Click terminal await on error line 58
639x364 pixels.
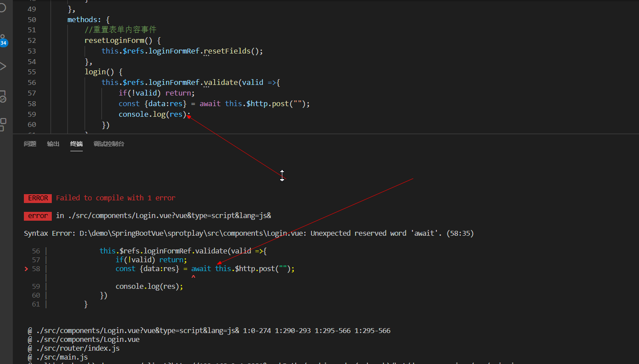[201, 268]
